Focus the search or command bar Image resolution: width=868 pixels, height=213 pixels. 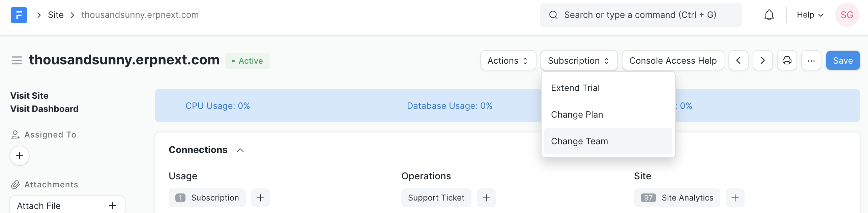(640, 15)
